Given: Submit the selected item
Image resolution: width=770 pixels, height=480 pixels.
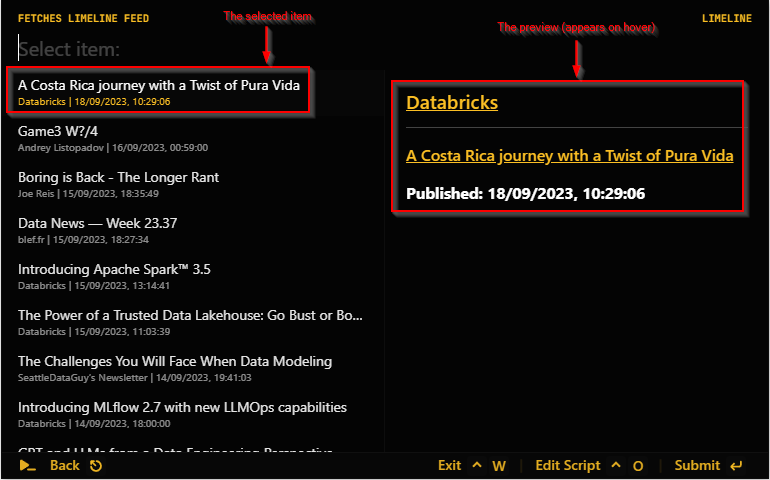Looking at the screenshot, I should click(697, 465).
